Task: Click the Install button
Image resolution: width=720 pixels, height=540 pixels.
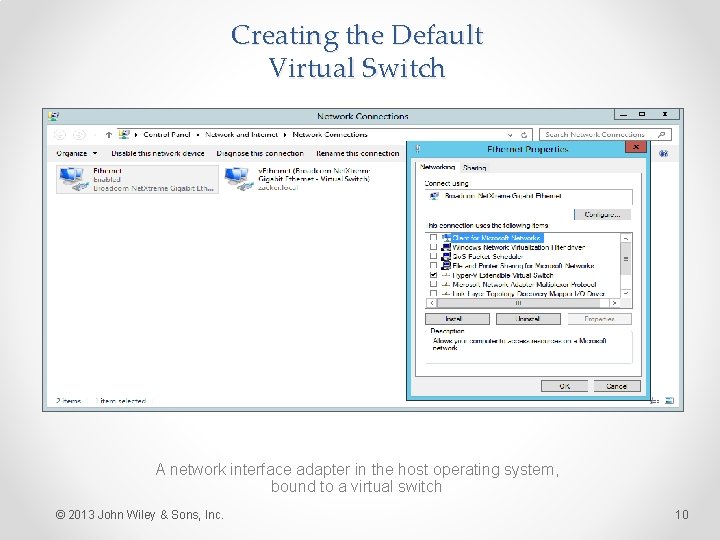Action: [457, 319]
